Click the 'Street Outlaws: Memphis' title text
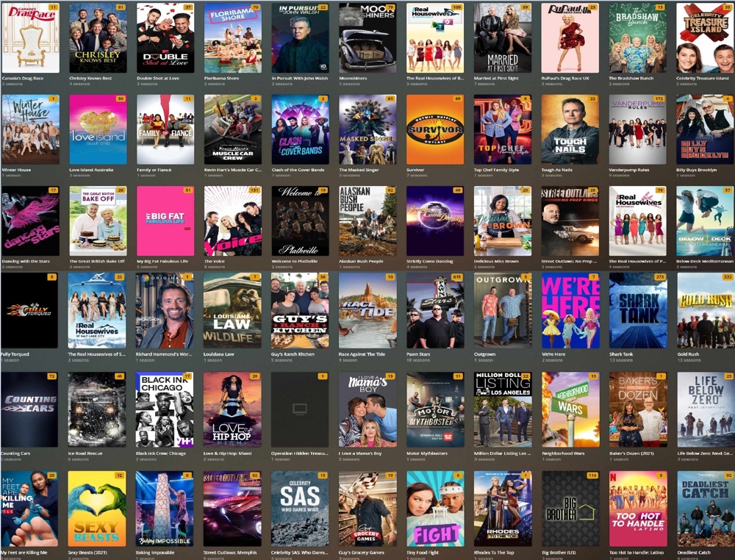735x560 pixels. point(230,553)
